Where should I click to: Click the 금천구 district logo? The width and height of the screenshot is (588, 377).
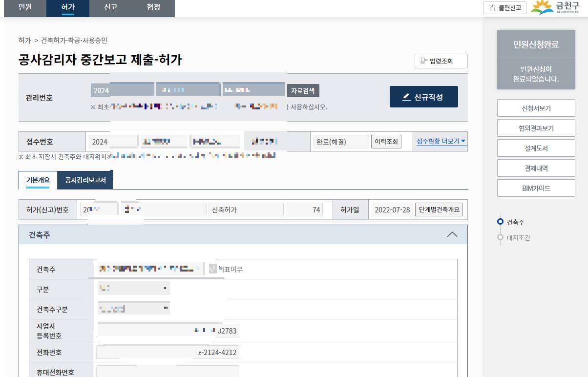click(x=556, y=7)
